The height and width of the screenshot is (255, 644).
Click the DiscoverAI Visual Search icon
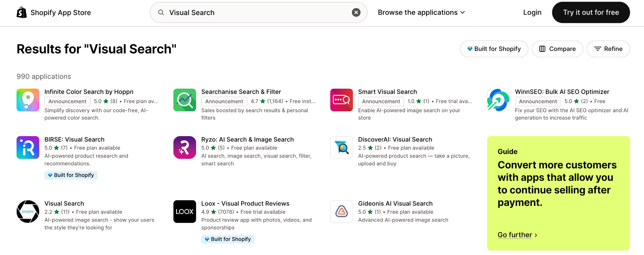(341, 147)
